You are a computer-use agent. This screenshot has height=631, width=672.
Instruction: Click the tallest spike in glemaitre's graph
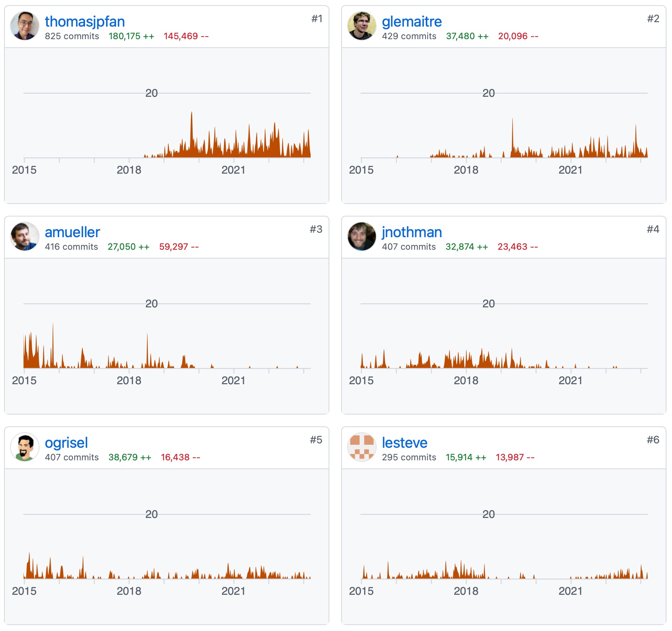(512, 137)
